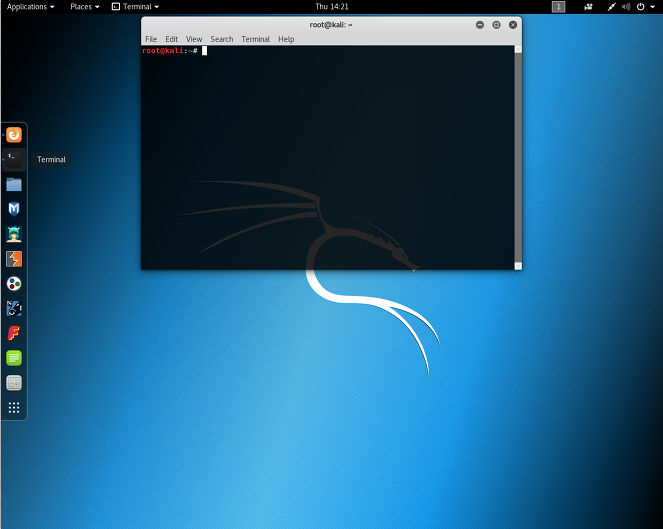Open the Applications menu in top bar
The width and height of the screenshot is (663, 529).
click(x=30, y=7)
